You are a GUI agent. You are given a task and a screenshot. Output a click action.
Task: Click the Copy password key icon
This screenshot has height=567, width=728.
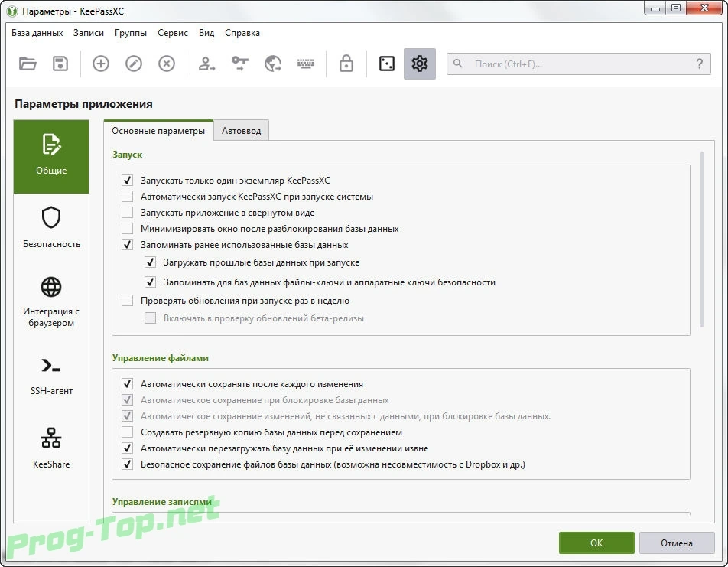(x=240, y=64)
